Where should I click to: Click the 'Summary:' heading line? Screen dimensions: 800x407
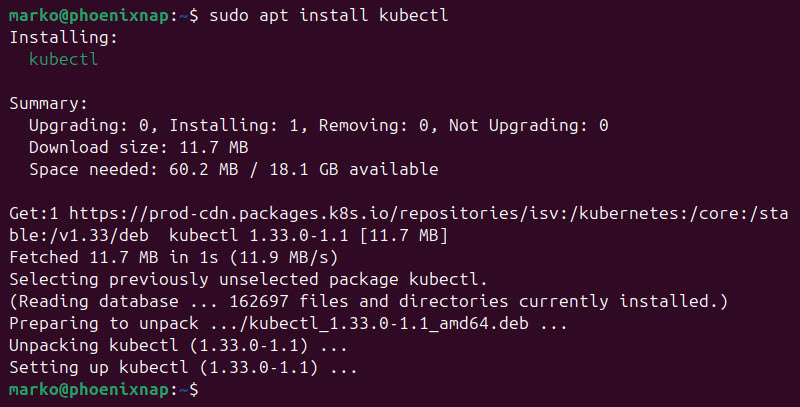click(48, 104)
